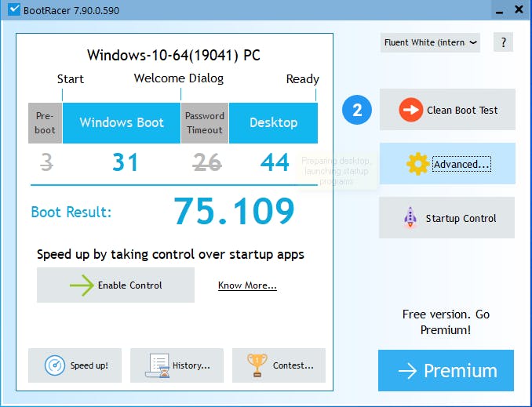Click the Speed up! button
The width and height of the screenshot is (532, 407).
tap(75, 365)
